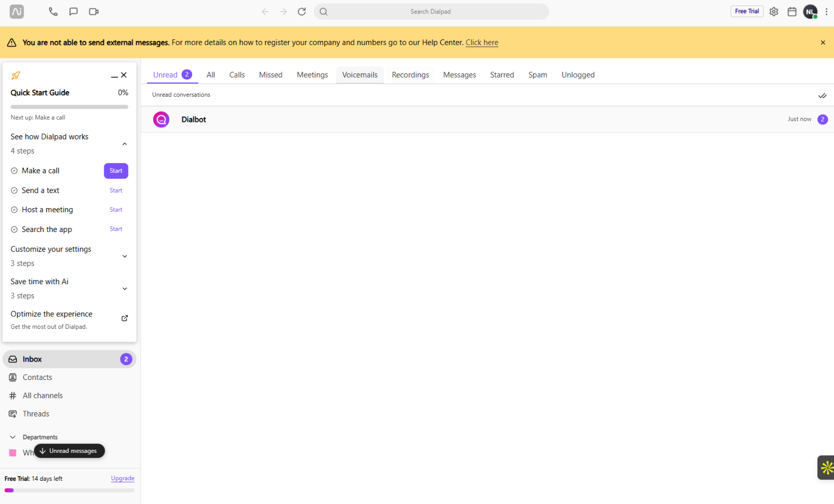Open All channels in the sidebar
This screenshot has width=834, height=504.
(69, 395)
